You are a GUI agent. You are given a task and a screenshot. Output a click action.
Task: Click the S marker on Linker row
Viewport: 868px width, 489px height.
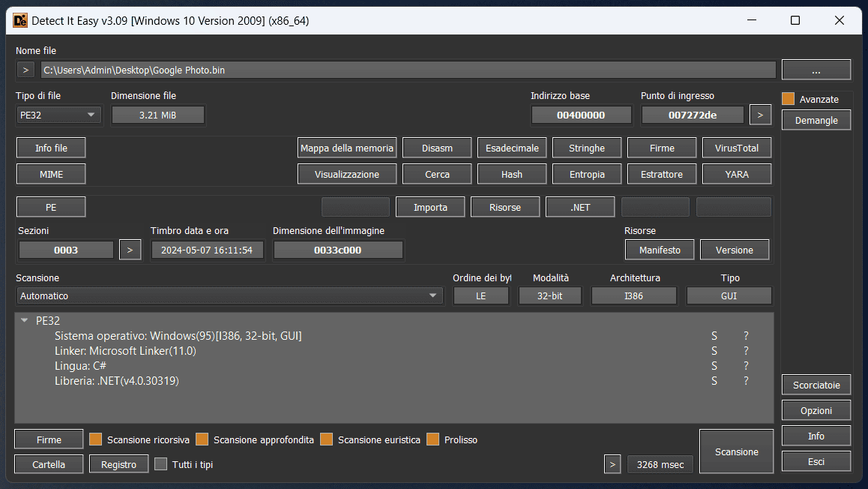(714, 351)
